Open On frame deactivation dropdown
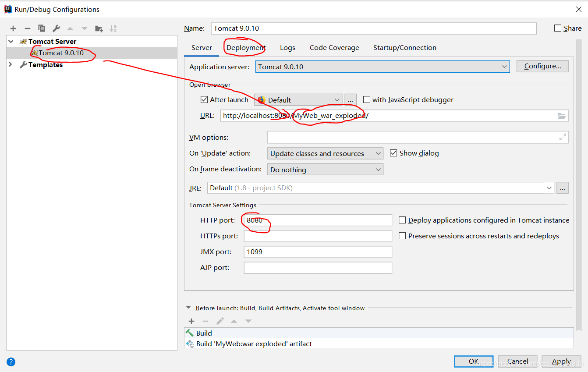588x372 pixels. [325, 170]
